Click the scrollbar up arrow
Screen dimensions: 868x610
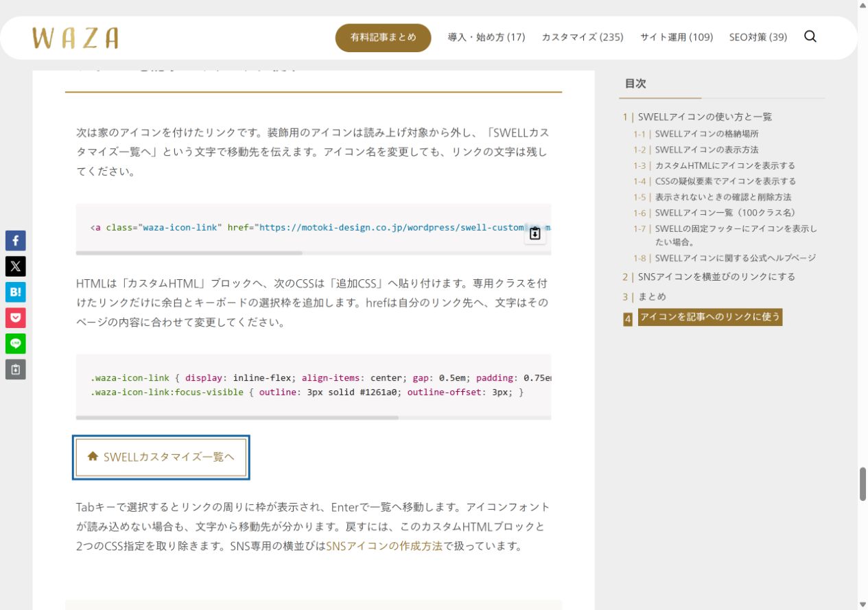tap(863, 5)
